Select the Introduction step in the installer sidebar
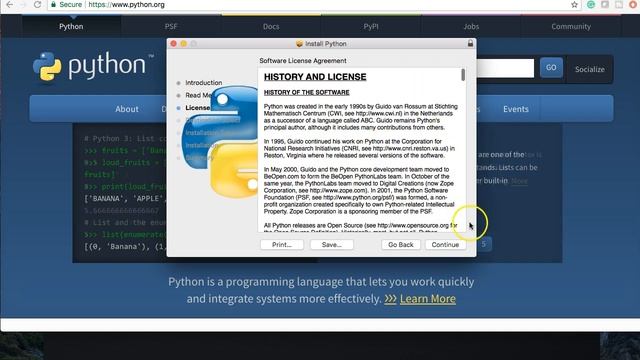 (204, 82)
